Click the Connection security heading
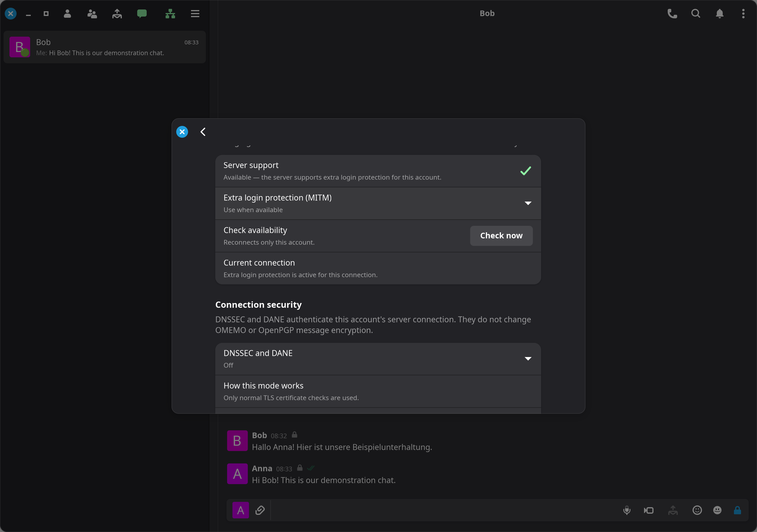Screen dimensions: 757x532 click(x=258, y=304)
